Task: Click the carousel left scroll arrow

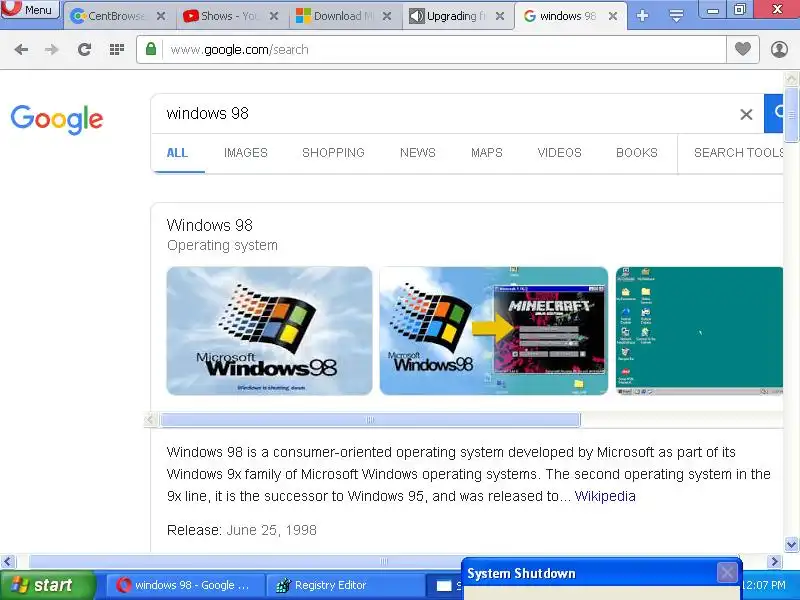Action: click(x=150, y=420)
